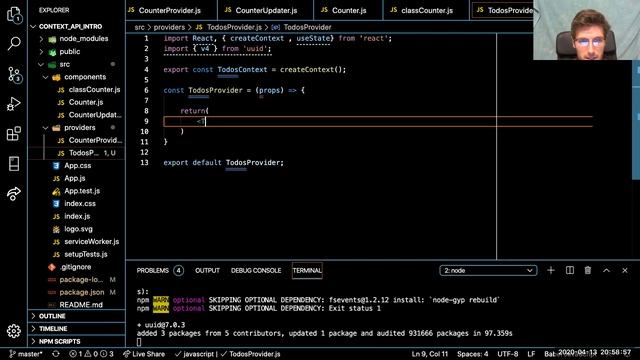640x360 pixels.
Task: Switch to the Counter.js editor tab
Action: click(x=349, y=10)
